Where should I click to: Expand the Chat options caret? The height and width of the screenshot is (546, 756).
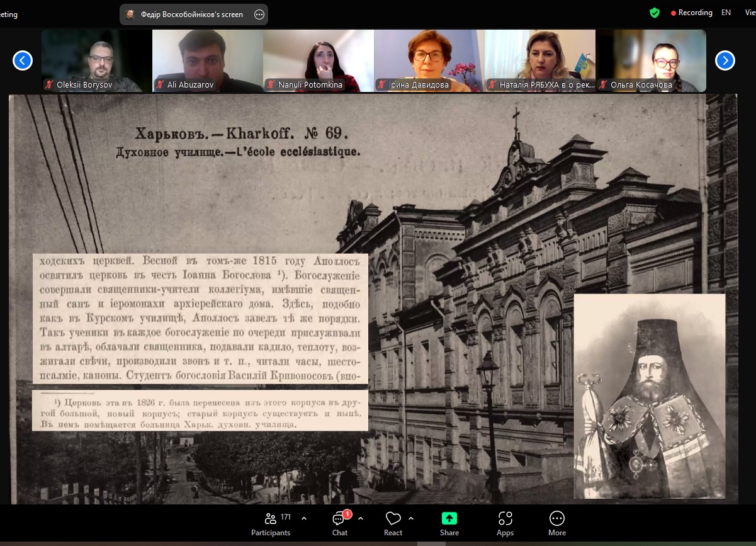(361, 518)
